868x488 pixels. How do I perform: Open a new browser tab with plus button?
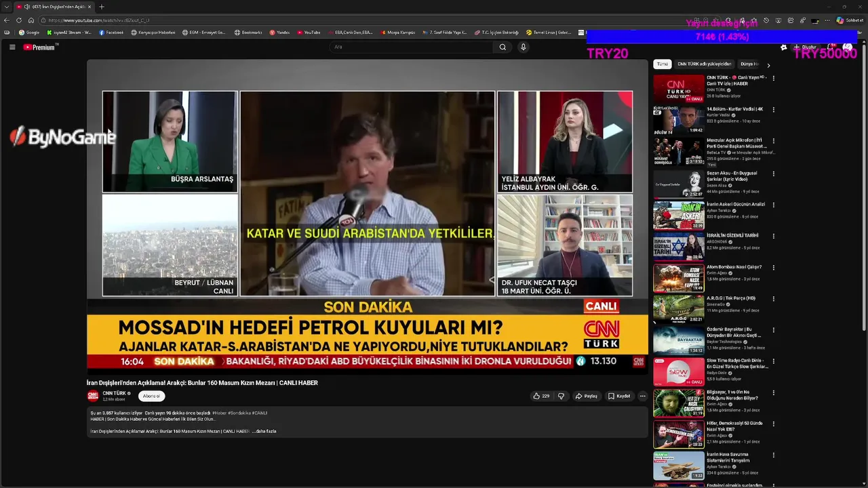click(102, 7)
